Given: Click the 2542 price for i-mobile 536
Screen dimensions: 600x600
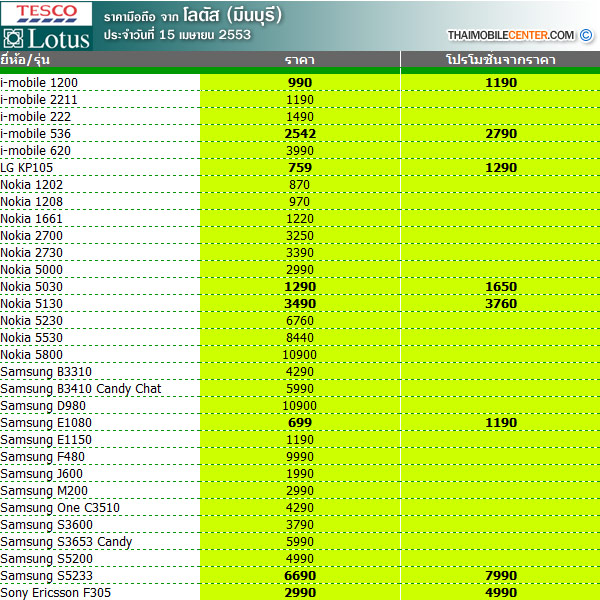Looking at the screenshot, I should point(300,134).
